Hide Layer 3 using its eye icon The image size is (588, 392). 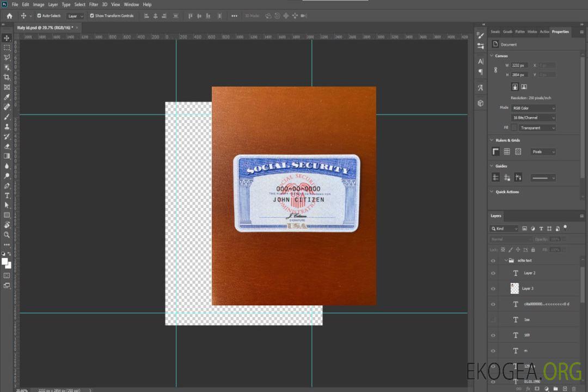493,289
